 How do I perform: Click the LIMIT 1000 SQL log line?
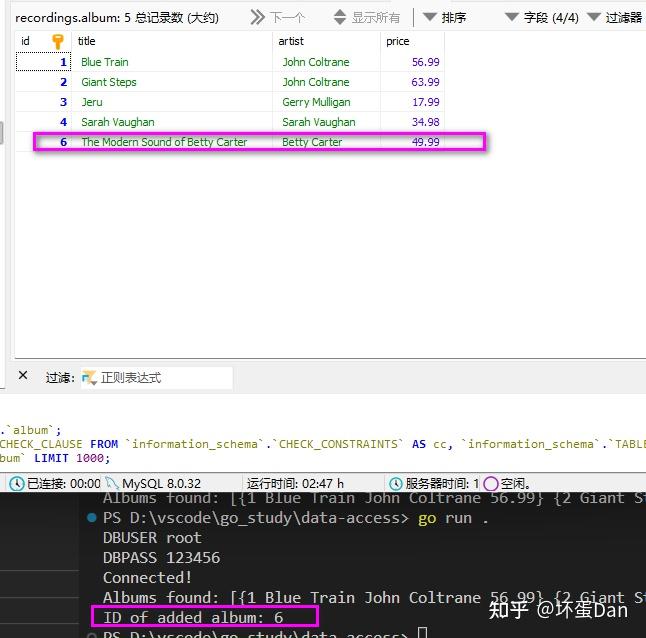coord(55,458)
